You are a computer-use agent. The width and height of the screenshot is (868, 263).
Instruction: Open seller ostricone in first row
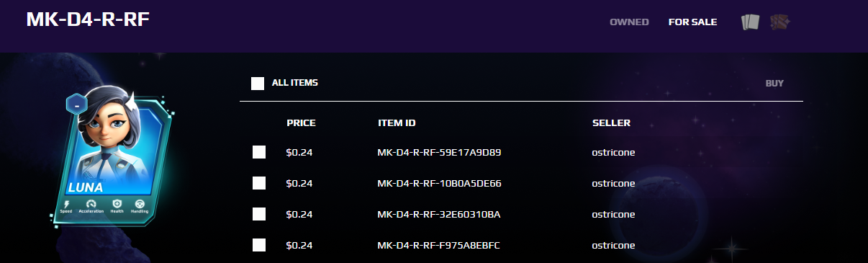pos(613,152)
